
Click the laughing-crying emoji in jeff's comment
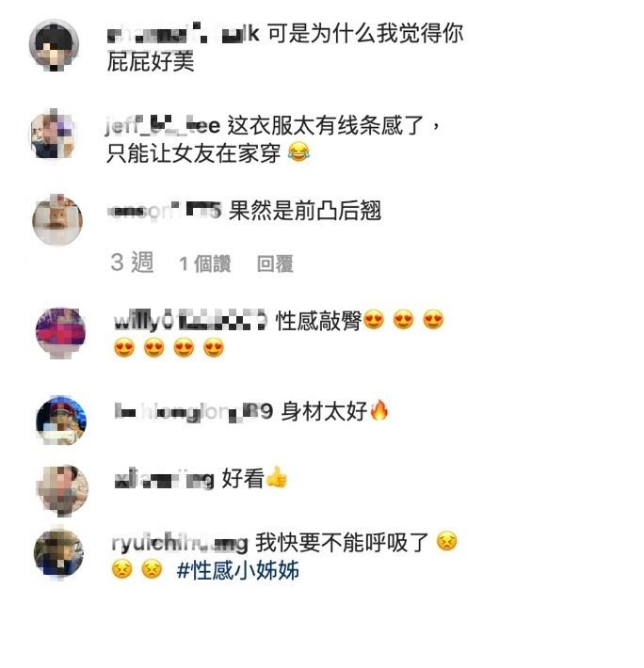(298, 152)
